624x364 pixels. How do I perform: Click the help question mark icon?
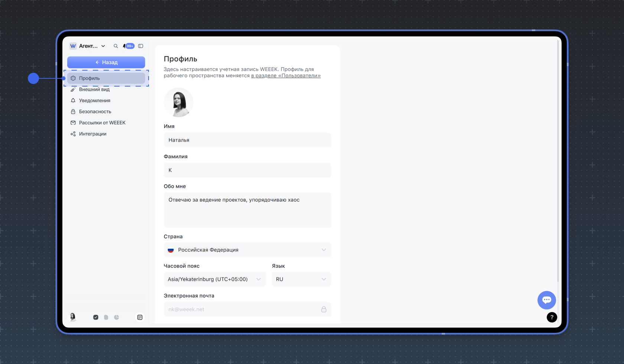(552, 317)
